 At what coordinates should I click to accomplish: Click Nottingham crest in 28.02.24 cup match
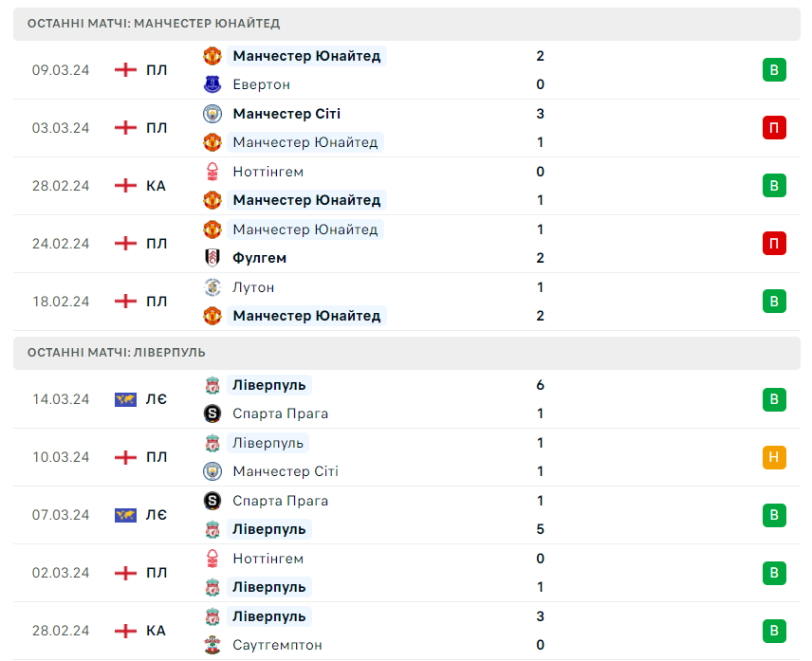coord(212,172)
